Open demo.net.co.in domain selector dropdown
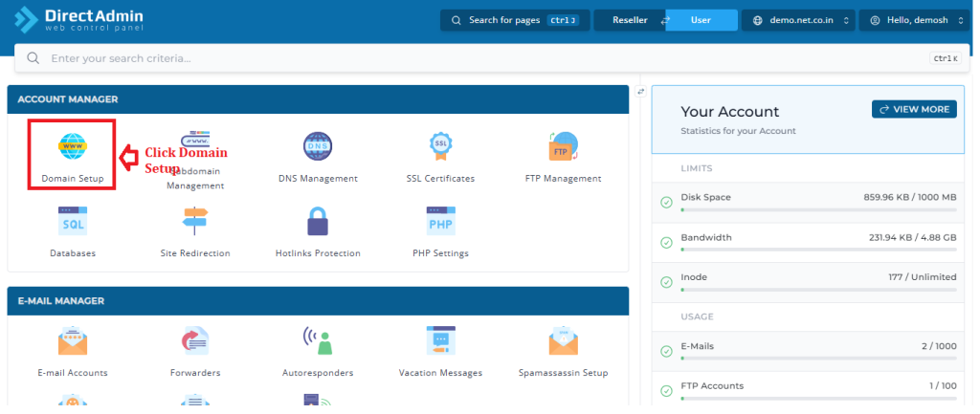This screenshot has height=414, width=980. click(x=798, y=20)
